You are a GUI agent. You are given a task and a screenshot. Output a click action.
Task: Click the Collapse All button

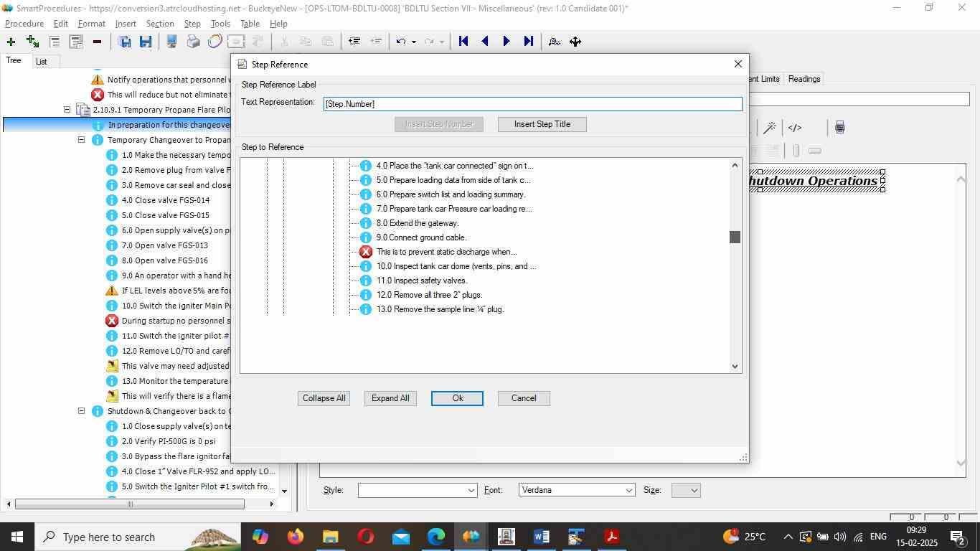tap(324, 398)
